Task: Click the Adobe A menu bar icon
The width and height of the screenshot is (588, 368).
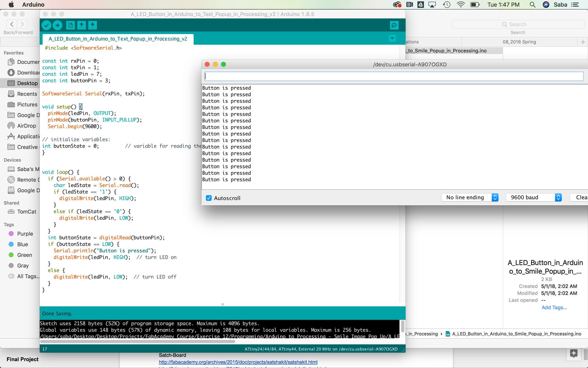Action: pos(421,5)
